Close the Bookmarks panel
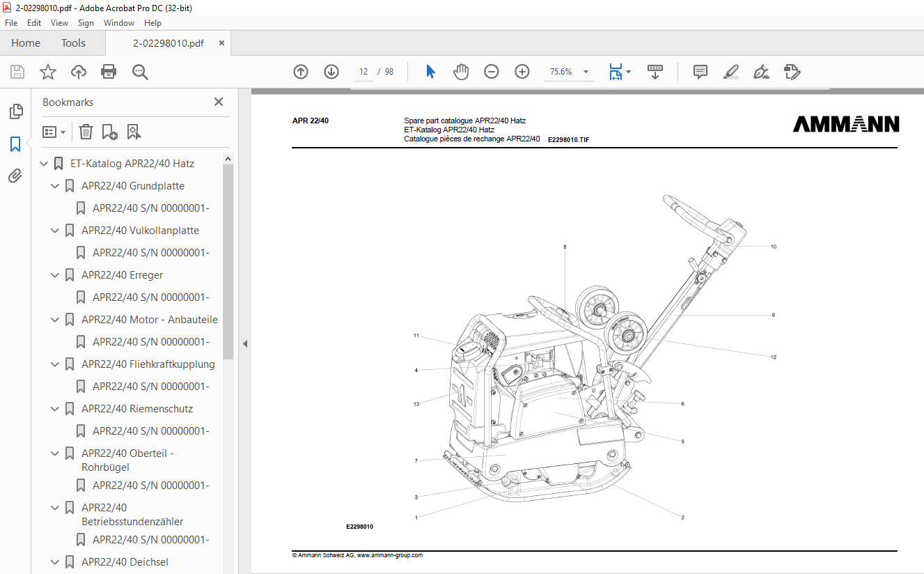 click(219, 102)
